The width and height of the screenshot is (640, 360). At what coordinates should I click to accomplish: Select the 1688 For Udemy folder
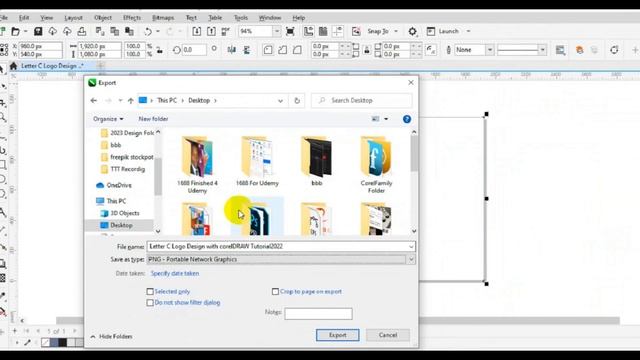click(257, 162)
